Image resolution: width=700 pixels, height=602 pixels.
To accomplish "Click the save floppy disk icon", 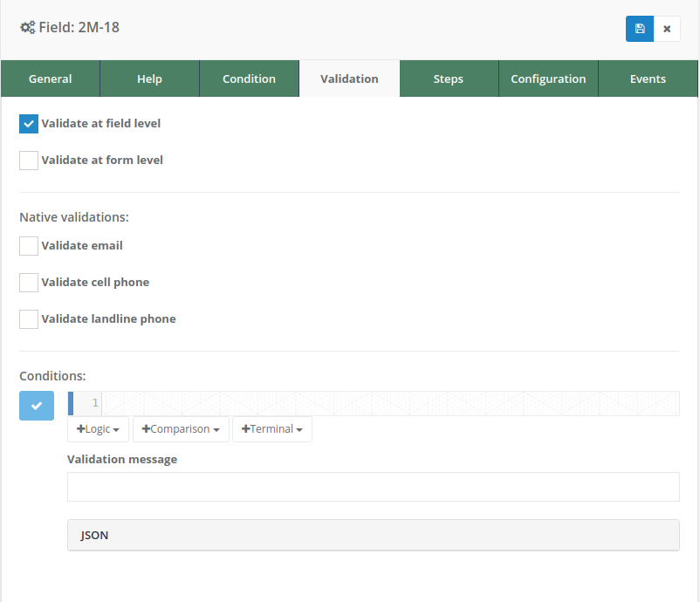I will tap(640, 29).
